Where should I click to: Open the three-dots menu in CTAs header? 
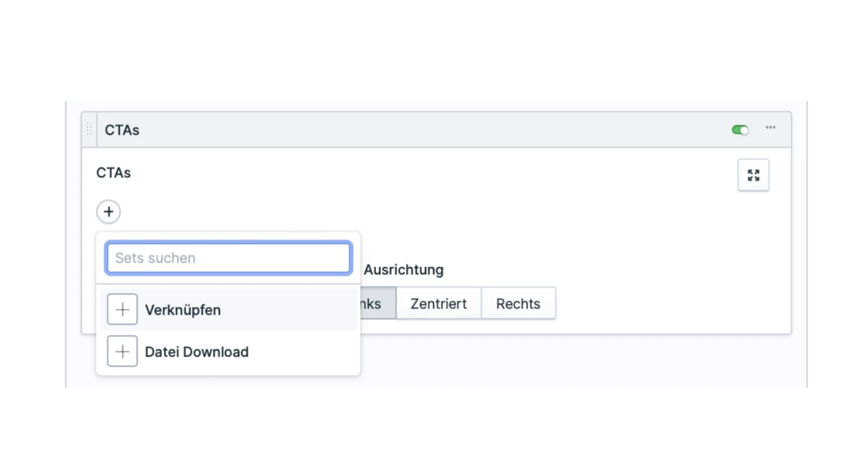[x=770, y=128]
